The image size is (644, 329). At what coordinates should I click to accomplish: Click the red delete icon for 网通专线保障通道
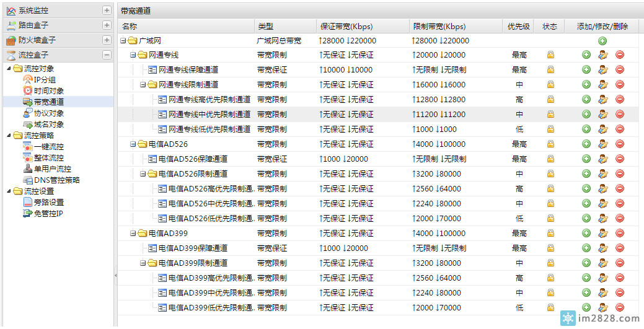619,70
